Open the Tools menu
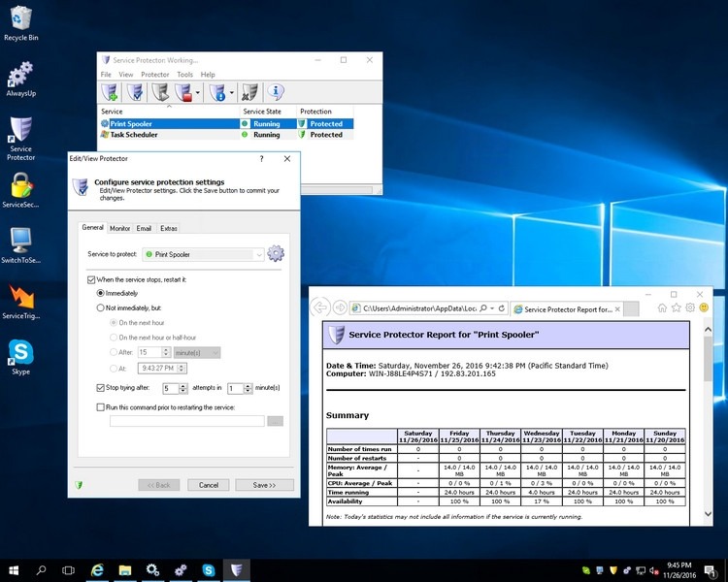728x582 pixels. point(184,74)
